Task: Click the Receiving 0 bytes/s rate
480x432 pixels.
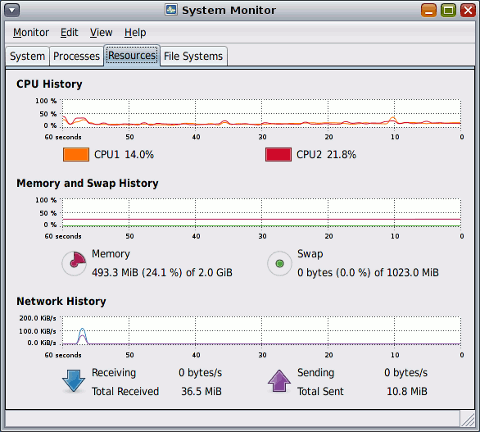Action: (200, 372)
